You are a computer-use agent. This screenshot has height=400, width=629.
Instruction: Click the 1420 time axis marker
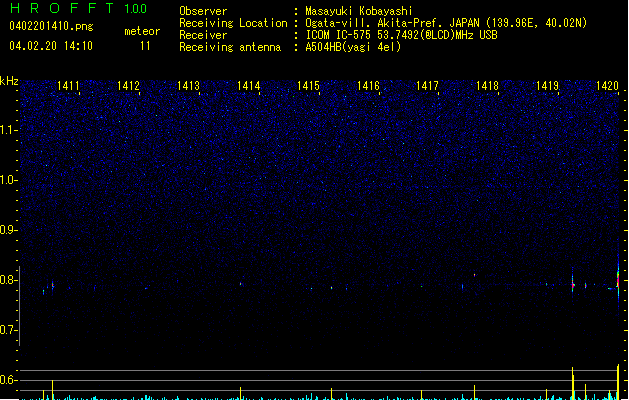pyautogui.click(x=607, y=86)
